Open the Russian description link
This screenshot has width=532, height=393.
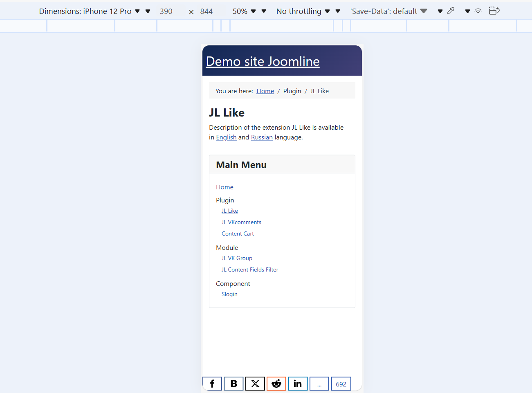click(x=262, y=137)
